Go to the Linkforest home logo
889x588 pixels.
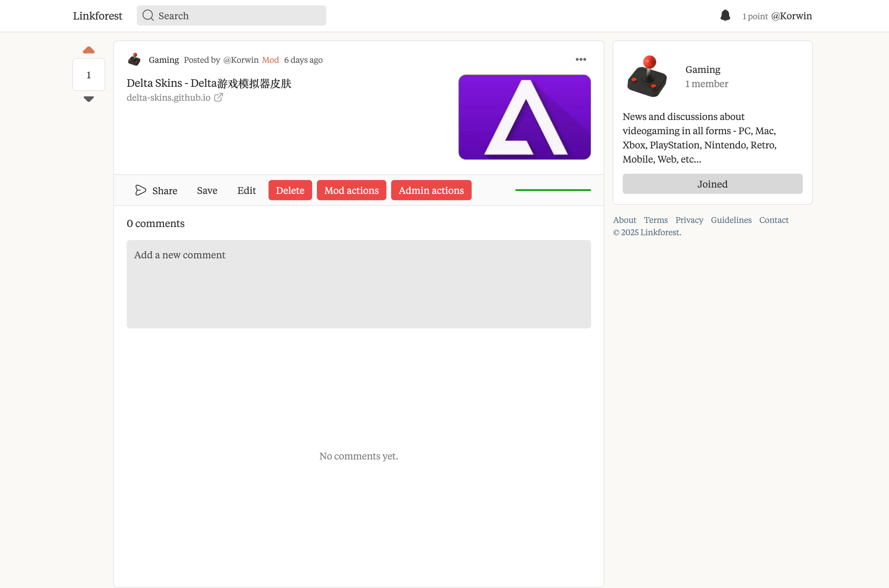[x=98, y=16]
